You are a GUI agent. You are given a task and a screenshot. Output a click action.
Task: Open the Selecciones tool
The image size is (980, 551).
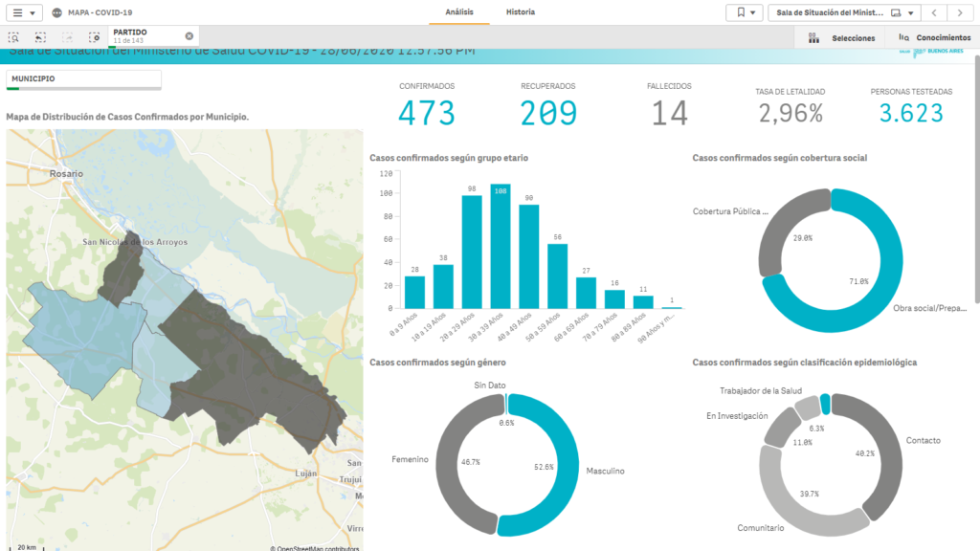point(841,38)
